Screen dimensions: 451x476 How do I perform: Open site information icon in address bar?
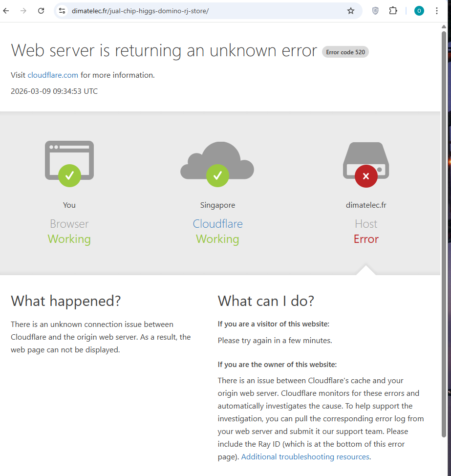click(x=62, y=11)
